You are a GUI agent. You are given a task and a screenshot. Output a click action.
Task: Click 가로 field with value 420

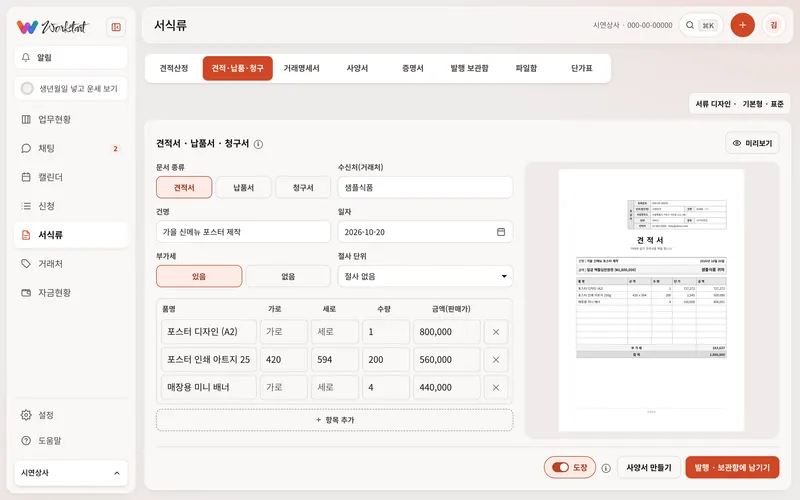(x=284, y=360)
